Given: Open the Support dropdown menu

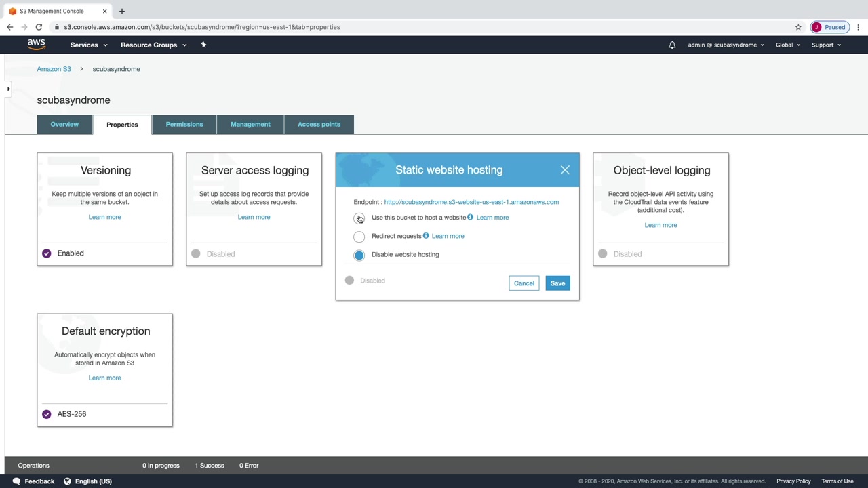Looking at the screenshot, I should pos(826,45).
